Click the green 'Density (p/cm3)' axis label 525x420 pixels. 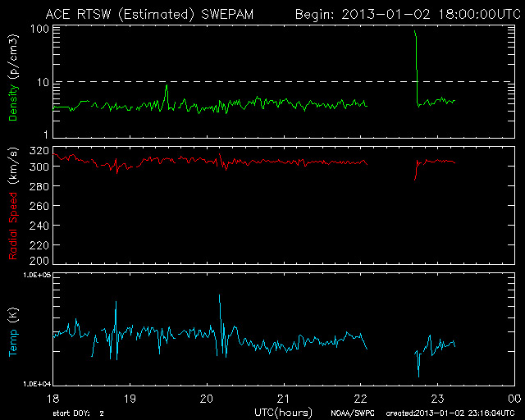[x=13, y=77]
